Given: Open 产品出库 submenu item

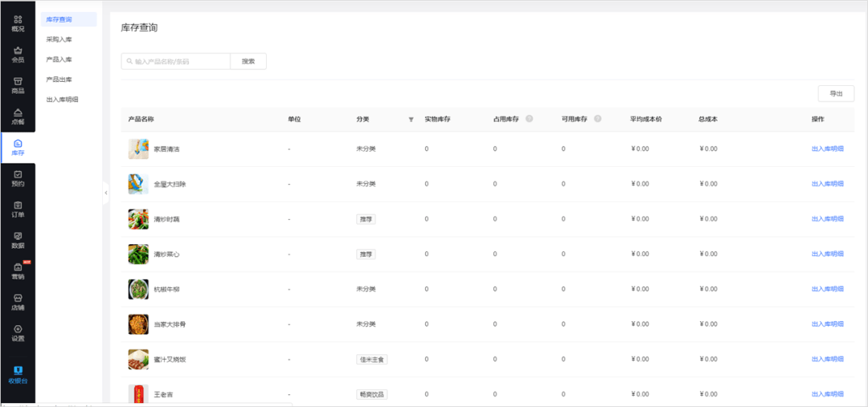Looking at the screenshot, I should (59, 79).
